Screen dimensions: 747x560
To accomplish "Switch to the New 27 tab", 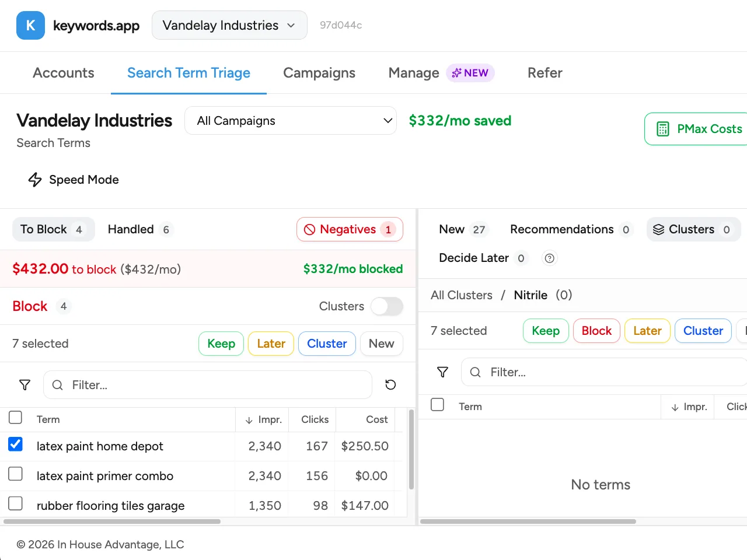I will (x=463, y=229).
